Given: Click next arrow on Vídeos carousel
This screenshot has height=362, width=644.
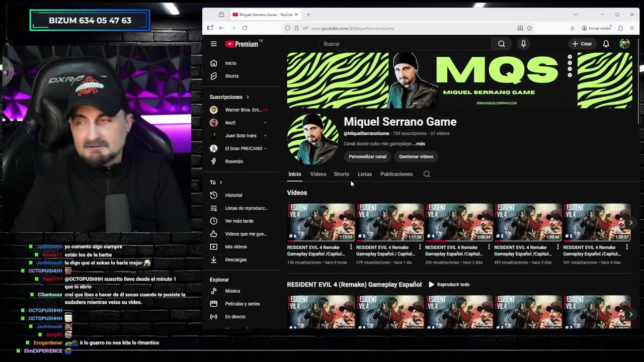Looking at the screenshot, I should coord(630,222).
